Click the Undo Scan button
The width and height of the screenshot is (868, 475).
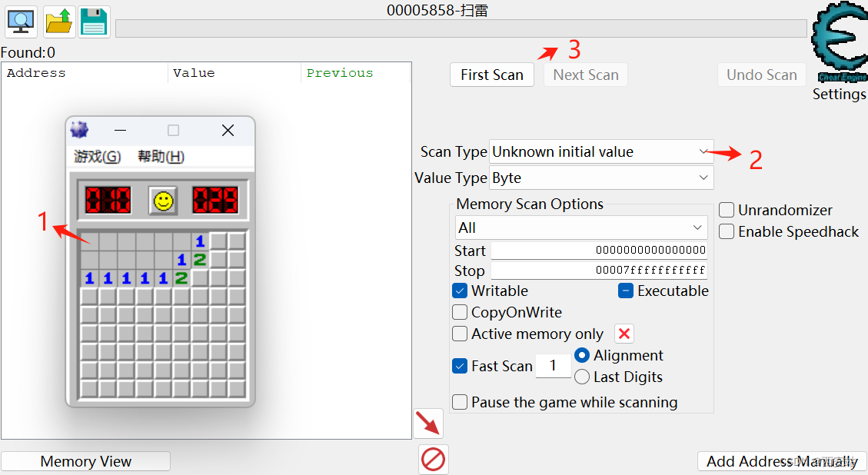762,75
